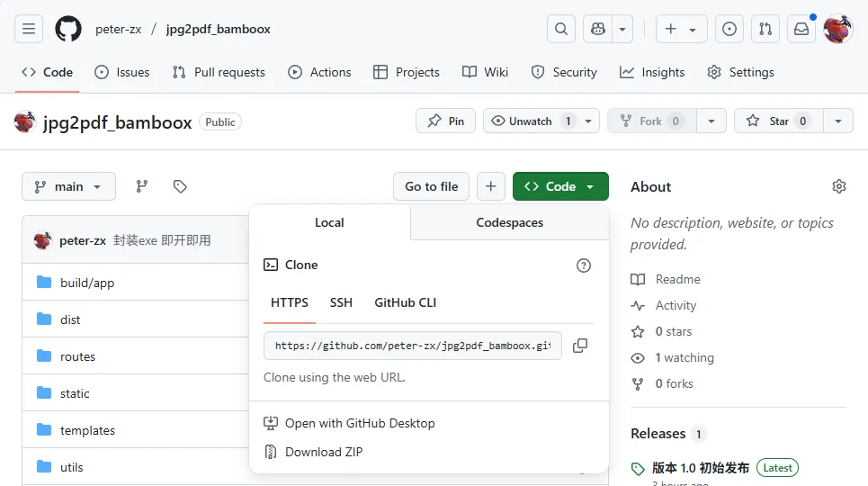Click the HTTPS clone URL field
This screenshot has width=868, height=486.
pyautogui.click(x=413, y=346)
